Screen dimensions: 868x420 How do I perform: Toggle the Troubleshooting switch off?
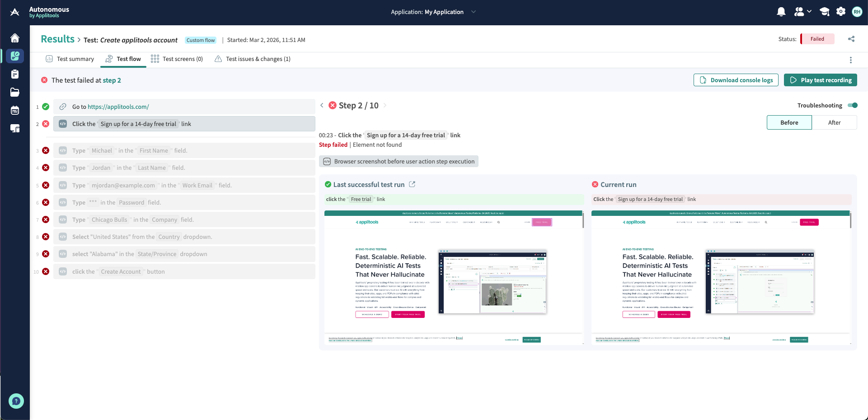pyautogui.click(x=852, y=105)
